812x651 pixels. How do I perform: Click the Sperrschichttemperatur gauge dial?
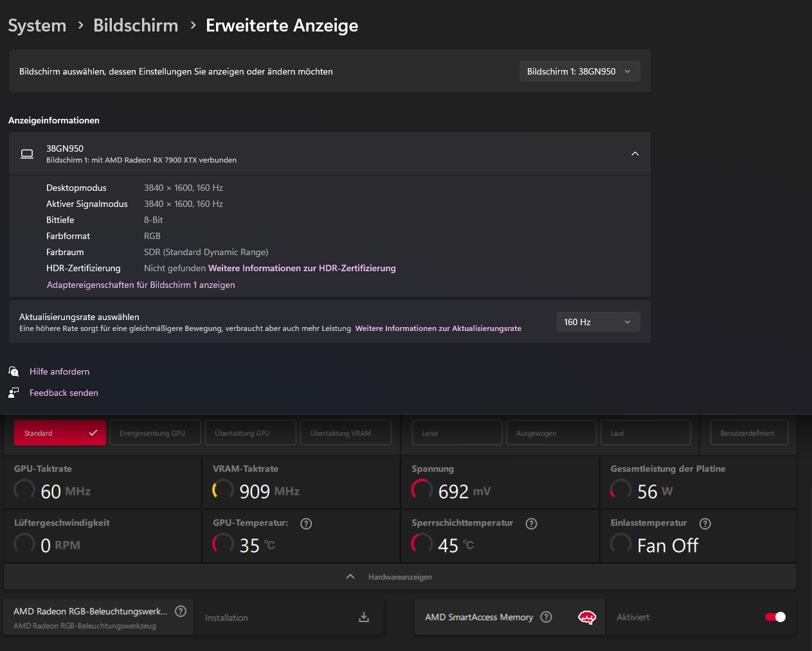422,544
